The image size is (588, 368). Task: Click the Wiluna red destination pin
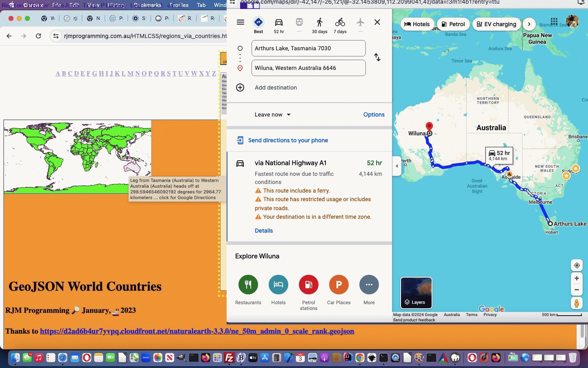pos(429,126)
